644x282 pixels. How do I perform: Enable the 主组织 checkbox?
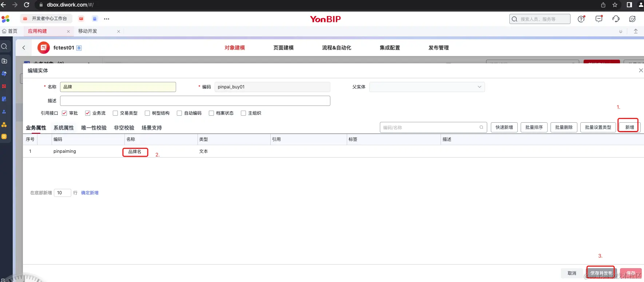(243, 113)
